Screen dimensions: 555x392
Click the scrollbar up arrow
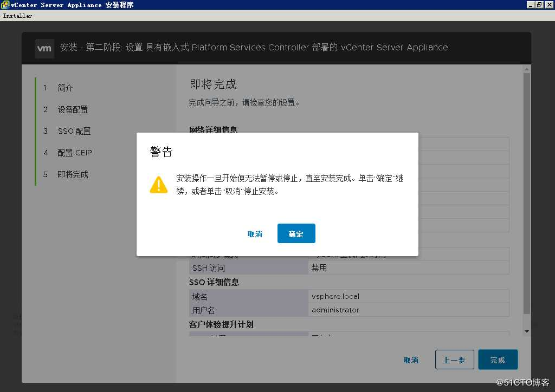527,69
